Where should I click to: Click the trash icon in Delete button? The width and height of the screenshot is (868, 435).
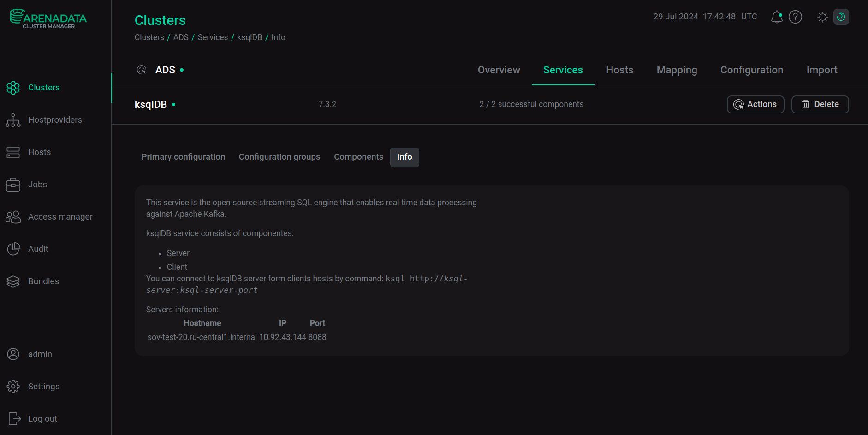805,105
